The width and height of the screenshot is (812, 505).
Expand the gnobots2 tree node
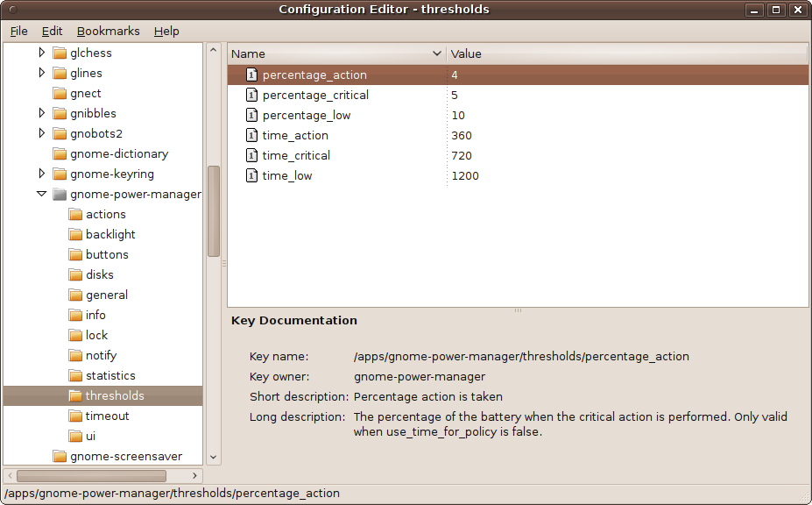coord(42,133)
